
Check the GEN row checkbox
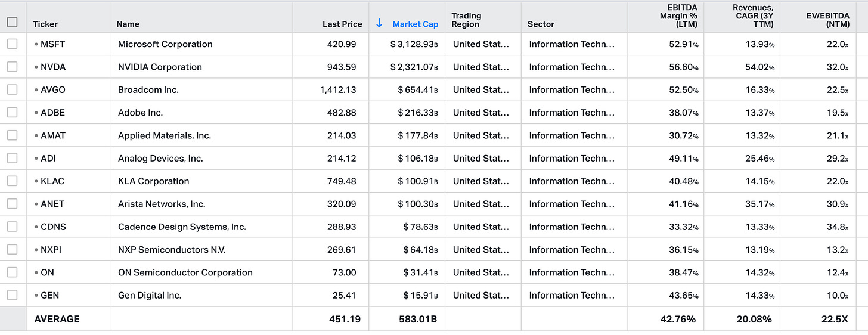click(12, 295)
